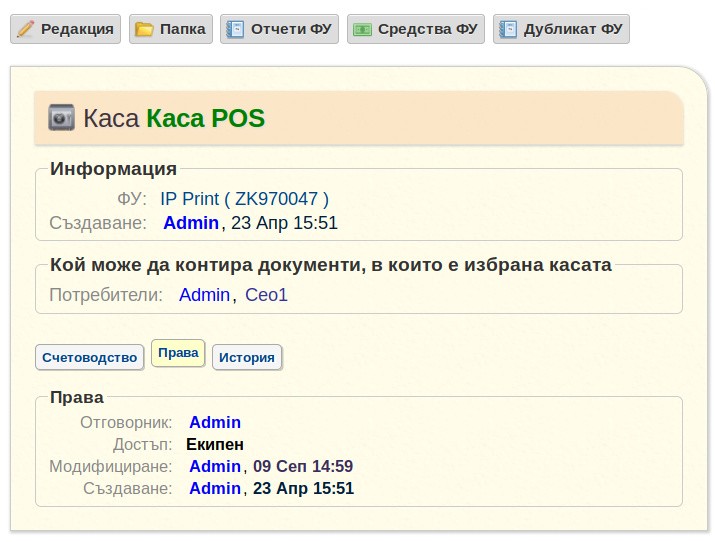Click the pencil icon on Редакция button
The width and height of the screenshot is (715, 542).
click(26, 29)
